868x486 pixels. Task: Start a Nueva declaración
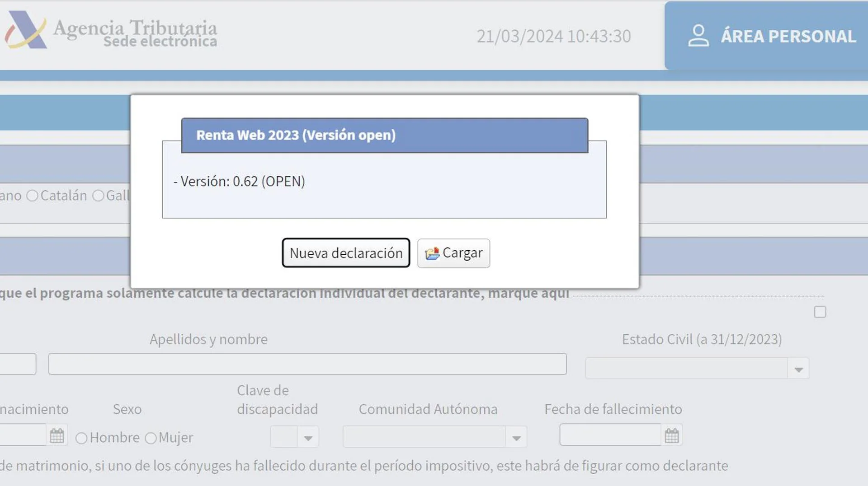pyautogui.click(x=346, y=253)
